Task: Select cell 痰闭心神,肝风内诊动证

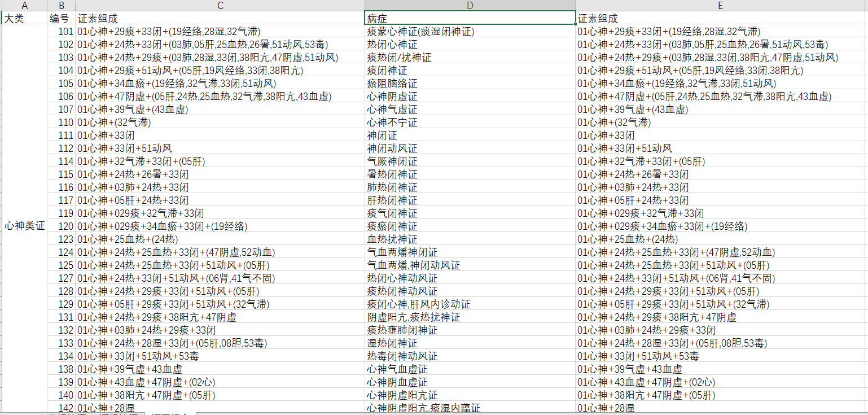Action: tap(470, 304)
